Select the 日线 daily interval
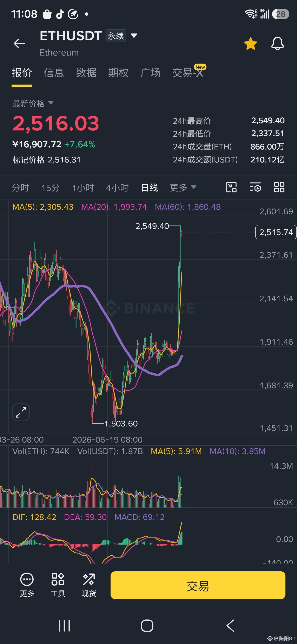The height and width of the screenshot is (644, 297). click(149, 187)
